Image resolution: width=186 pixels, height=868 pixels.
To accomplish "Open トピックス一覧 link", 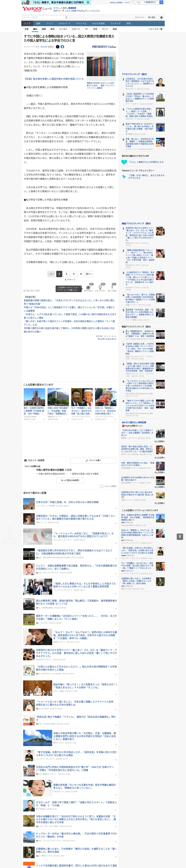I will coord(155,29).
